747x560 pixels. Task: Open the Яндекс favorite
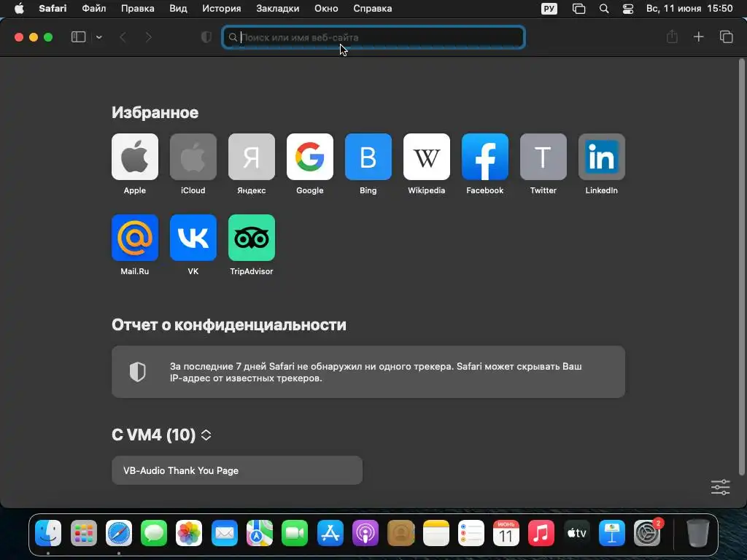(x=252, y=157)
